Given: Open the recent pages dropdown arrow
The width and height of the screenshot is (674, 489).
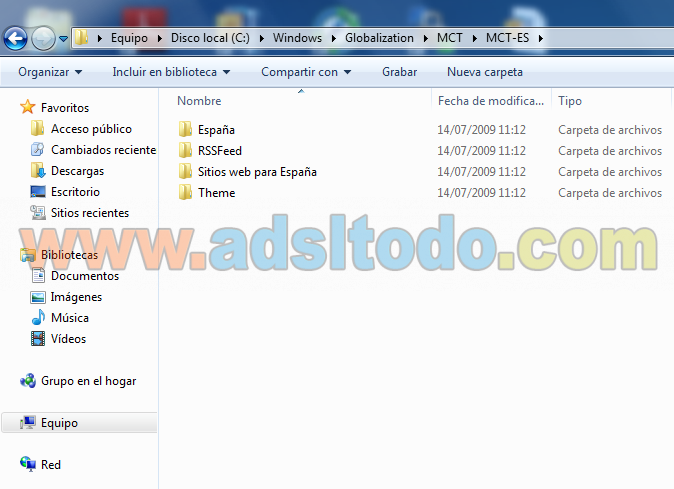Looking at the screenshot, I should click(63, 39).
